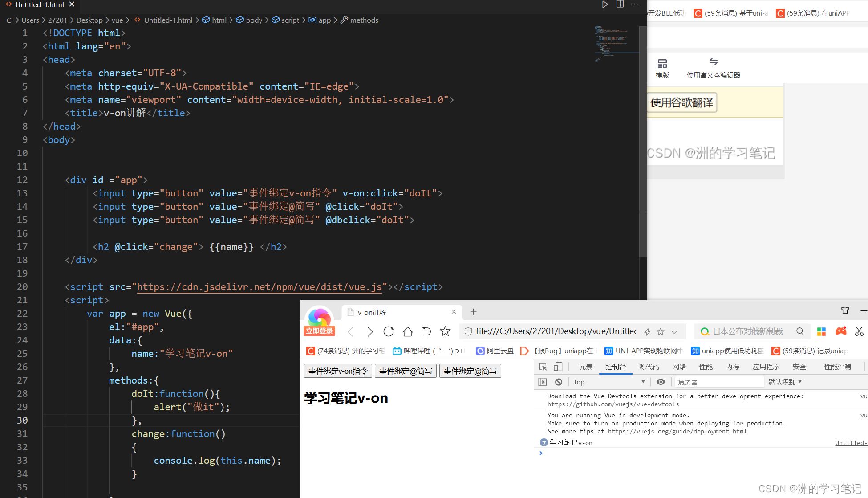The image size is (868, 498).
Task: Switch to the 网络 DevTools tab
Action: point(679,367)
